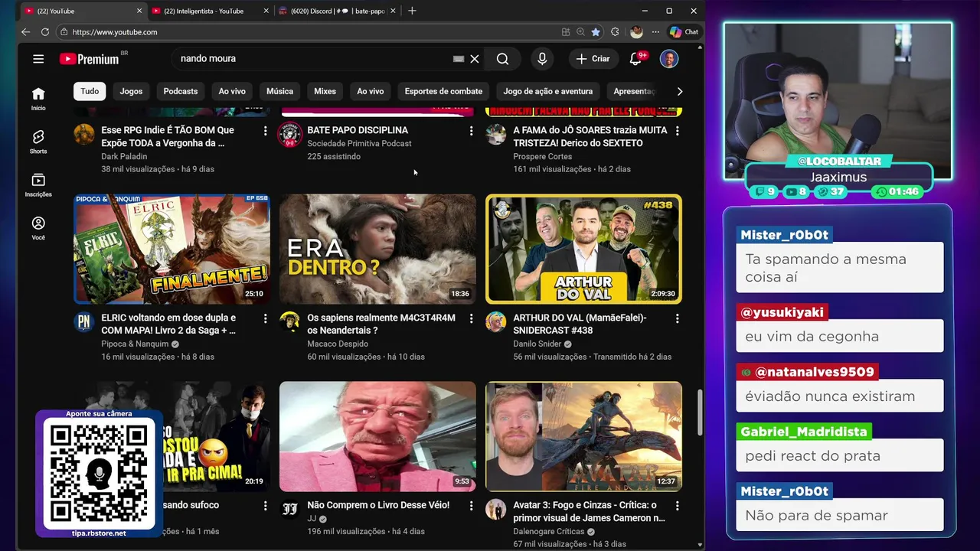Open JJ channel avatar
This screenshot has width=980, height=551.
tap(289, 510)
